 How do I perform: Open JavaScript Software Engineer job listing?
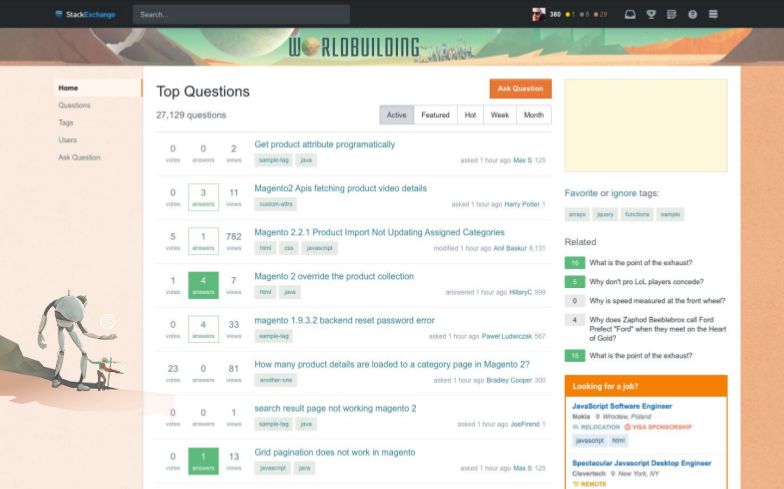pyautogui.click(x=622, y=406)
